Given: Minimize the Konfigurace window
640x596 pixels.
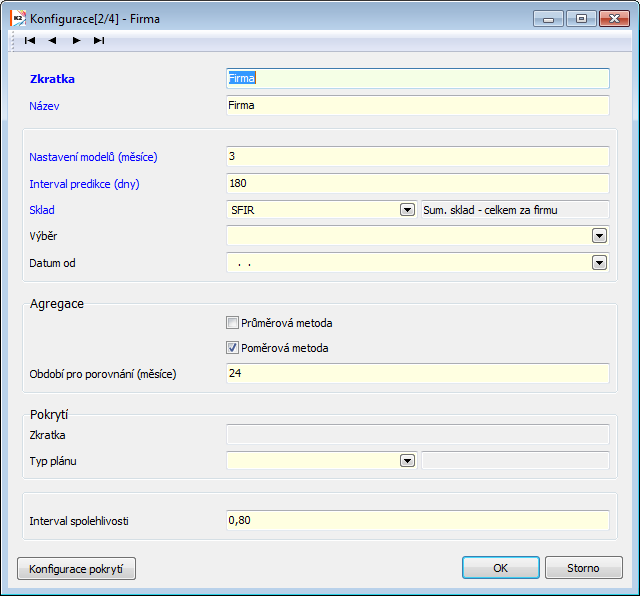Looking at the screenshot, I should (548, 19).
